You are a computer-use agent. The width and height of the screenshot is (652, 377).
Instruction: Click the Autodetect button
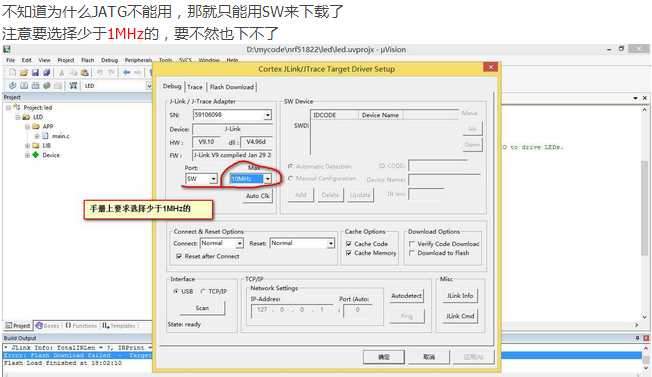pos(407,296)
